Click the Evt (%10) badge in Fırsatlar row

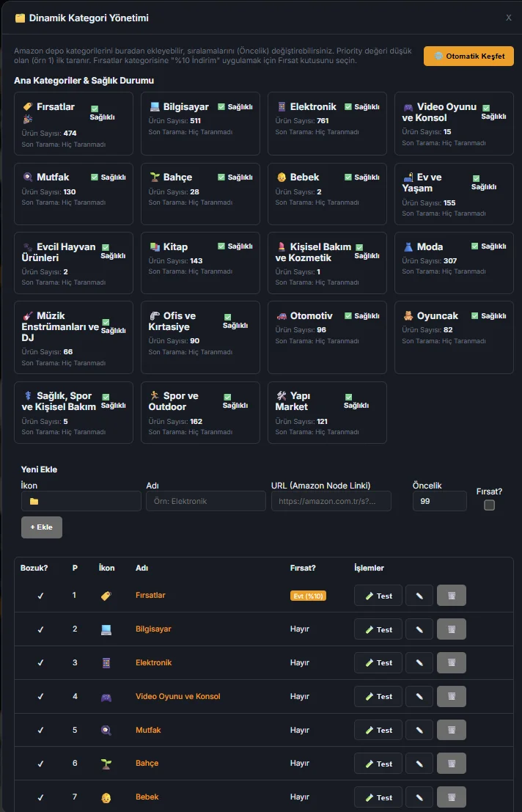click(x=309, y=596)
